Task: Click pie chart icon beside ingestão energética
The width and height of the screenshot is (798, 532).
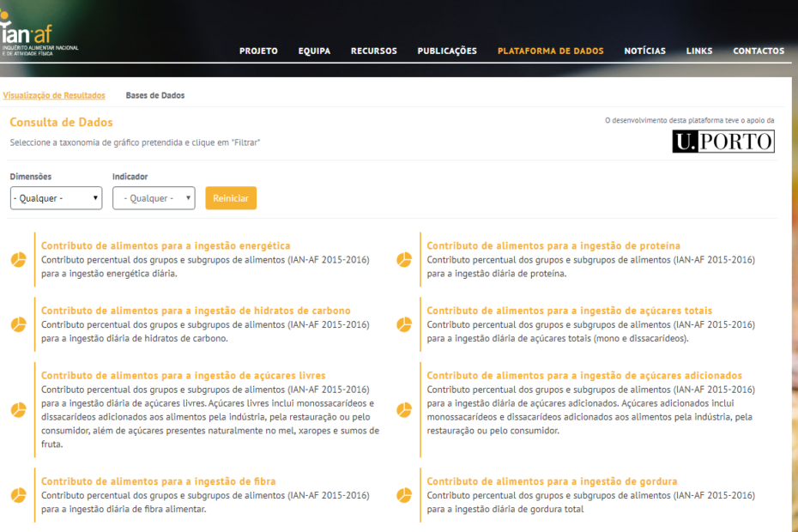Action: [18, 260]
